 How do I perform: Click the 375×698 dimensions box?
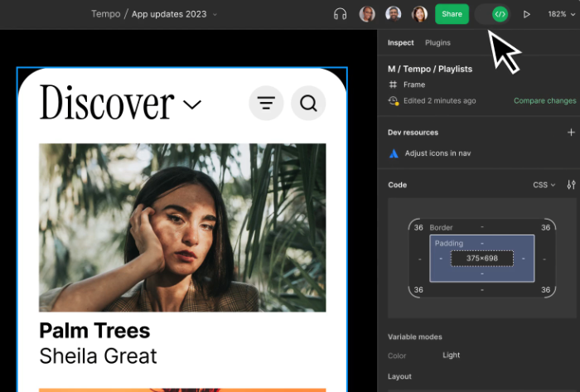(x=482, y=258)
